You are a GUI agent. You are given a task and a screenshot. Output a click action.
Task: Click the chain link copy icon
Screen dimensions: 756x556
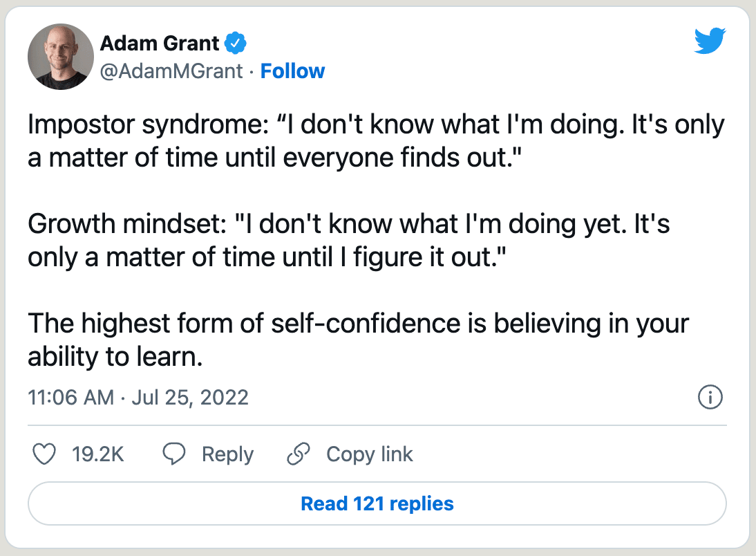tap(298, 454)
